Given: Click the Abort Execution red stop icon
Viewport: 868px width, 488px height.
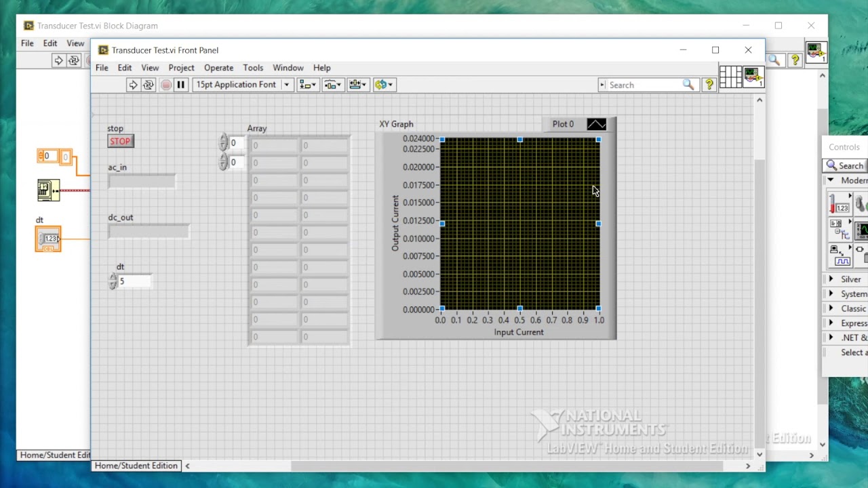Looking at the screenshot, I should click(165, 85).
